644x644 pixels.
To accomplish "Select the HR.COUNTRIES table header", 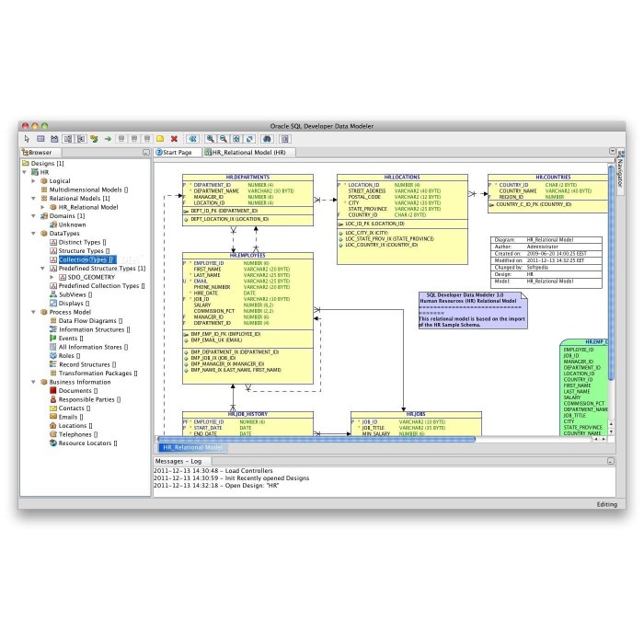I will pos(548,177).
